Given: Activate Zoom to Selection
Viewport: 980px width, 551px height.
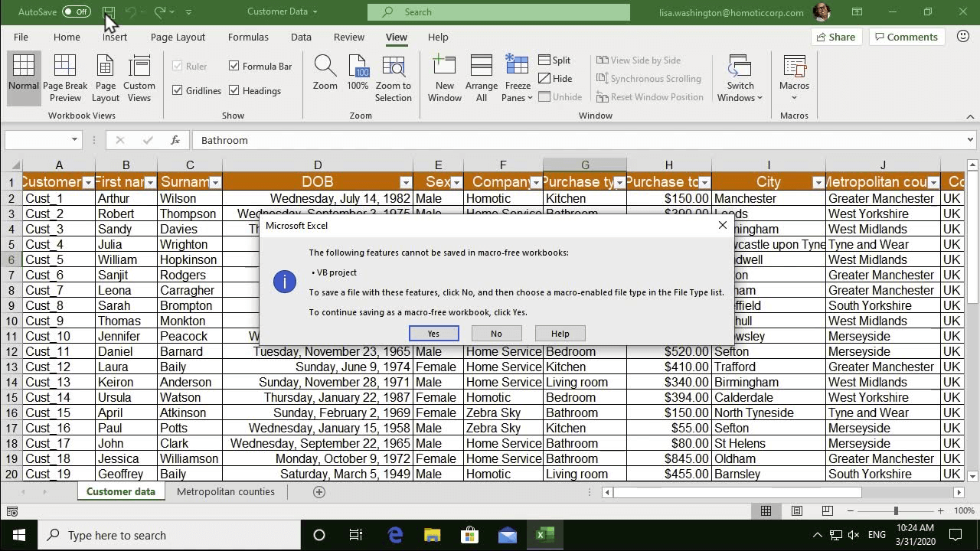Looking at the screenshot, I should click(x=394, y=73).
